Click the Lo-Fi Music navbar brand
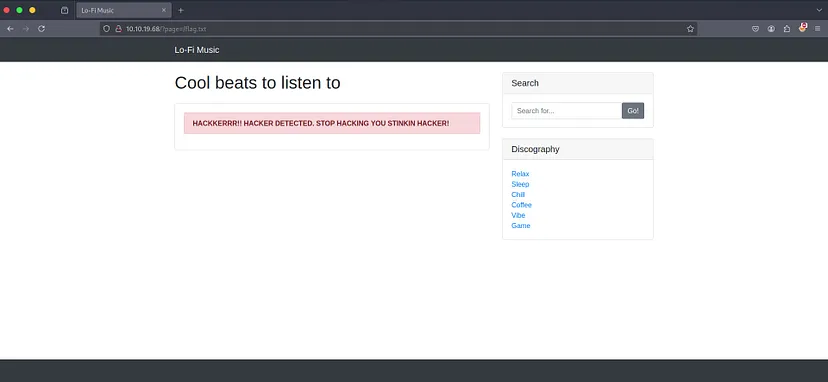Screen dimensions: 828x382 (196, 50)
